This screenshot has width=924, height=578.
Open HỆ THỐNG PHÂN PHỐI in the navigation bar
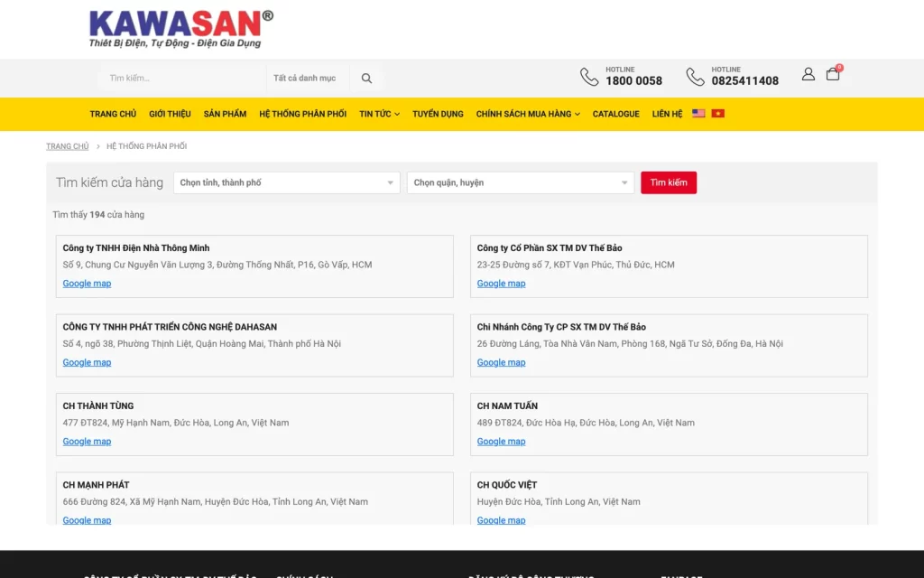tap(303, 114)
